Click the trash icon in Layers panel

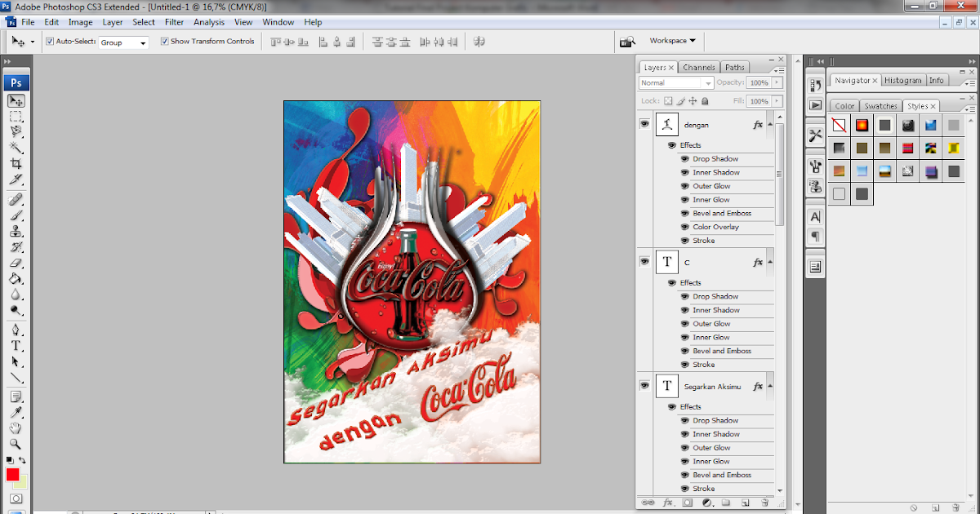765,503
